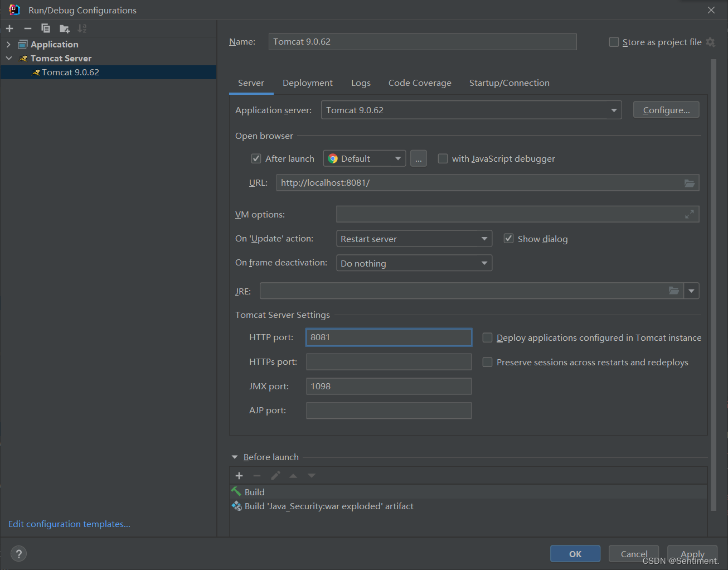
Task: Add a Before launch task
Action: [x=239, y=476]
